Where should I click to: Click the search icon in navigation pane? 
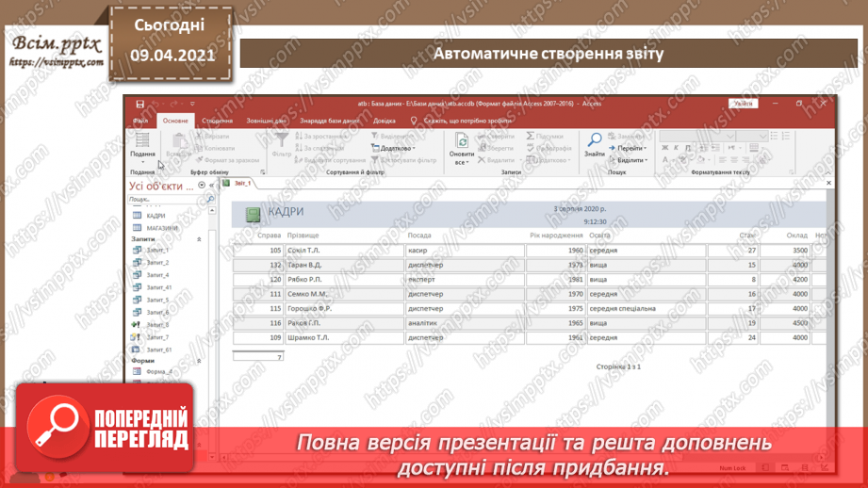[209, 200]
